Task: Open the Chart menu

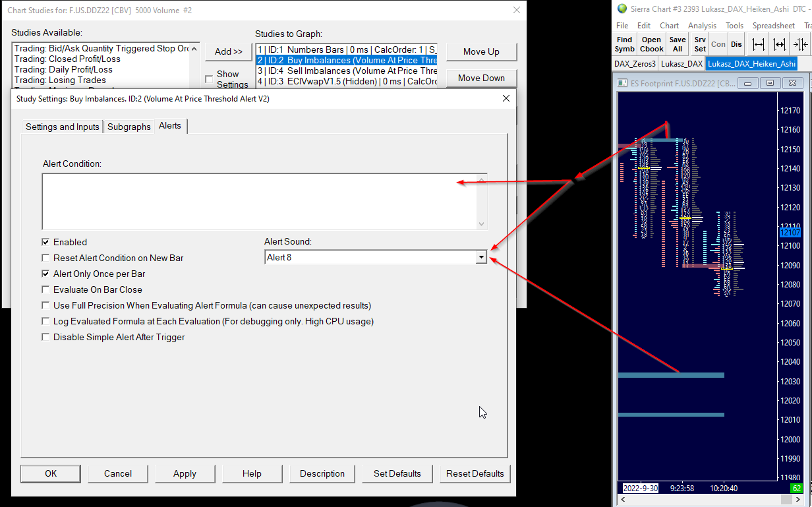Action: pos(669,26)
